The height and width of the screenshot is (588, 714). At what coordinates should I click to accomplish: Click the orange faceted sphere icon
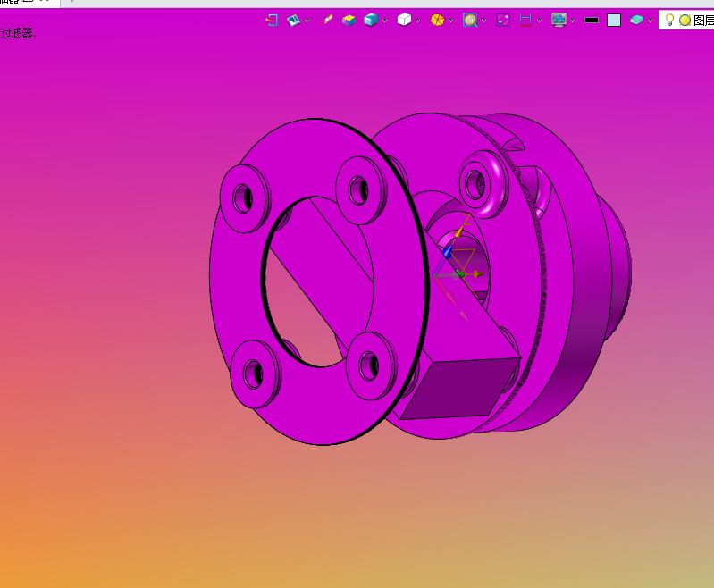(x=437, y=20)
